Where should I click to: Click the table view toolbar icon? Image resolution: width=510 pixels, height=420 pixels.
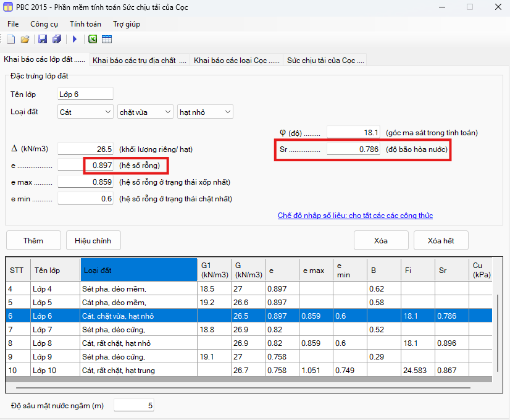[107, 40]
